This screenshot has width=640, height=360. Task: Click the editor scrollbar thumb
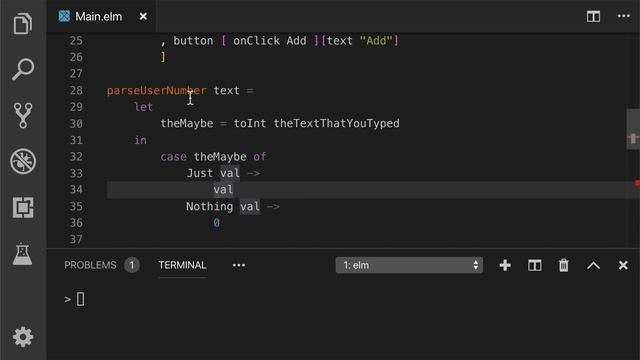pyautogui.click(x=633, y=129)
